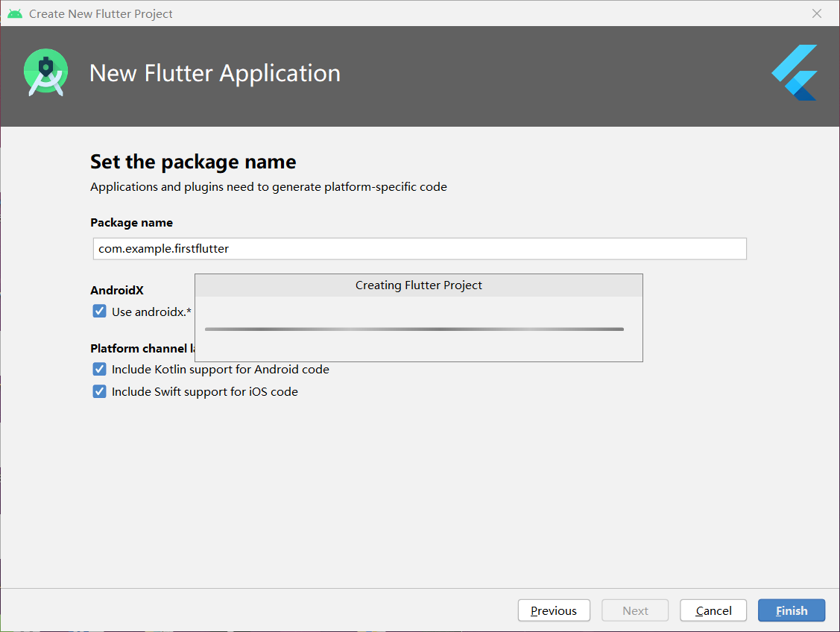
Task: Focus the Package name input field
Action: (x=420, y=248)
